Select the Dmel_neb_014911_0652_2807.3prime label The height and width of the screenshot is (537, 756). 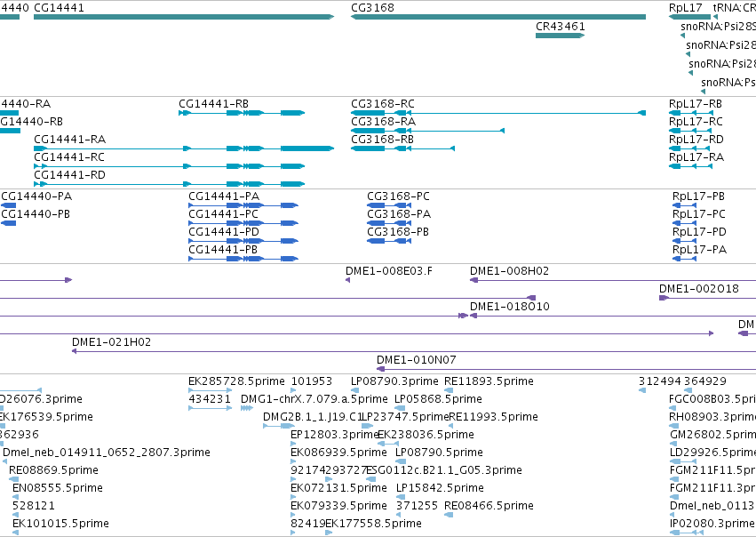click(x=107, y=452)
